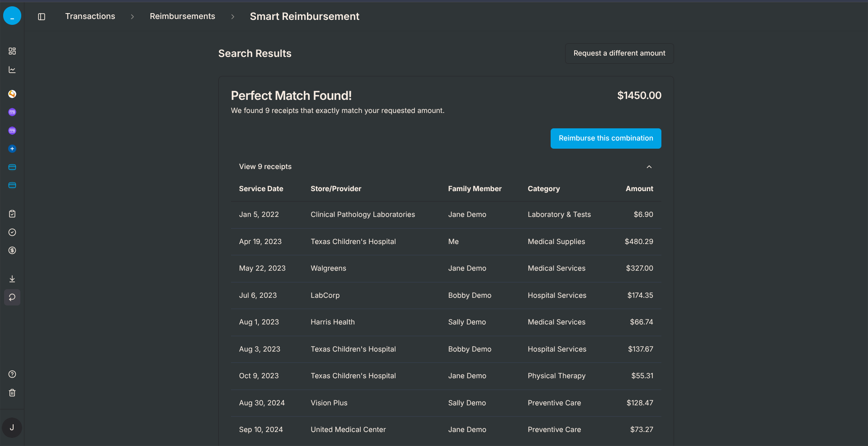Open the J user avatar menu
The image size is (868, 446).
12,427
